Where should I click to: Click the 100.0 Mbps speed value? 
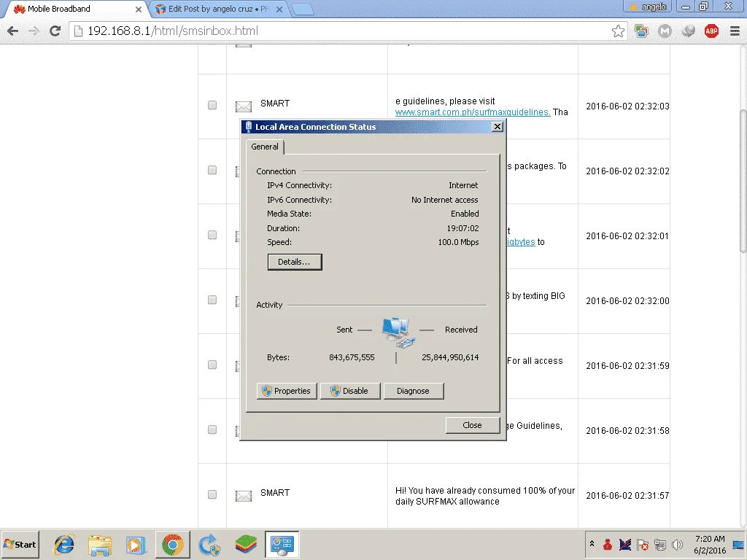(458, 242)
